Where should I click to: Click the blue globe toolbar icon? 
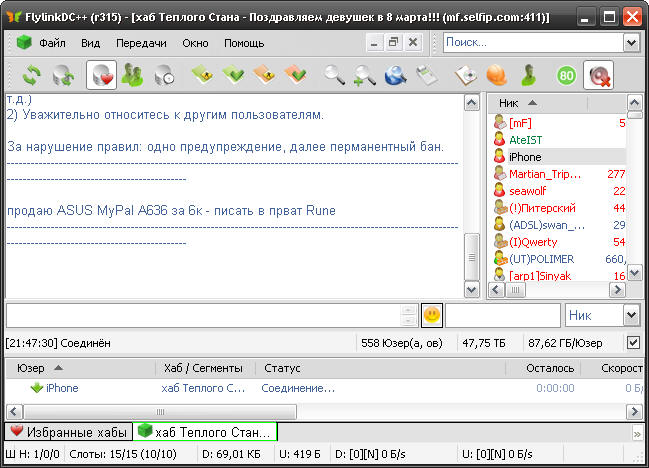click(x=395, y=75)
